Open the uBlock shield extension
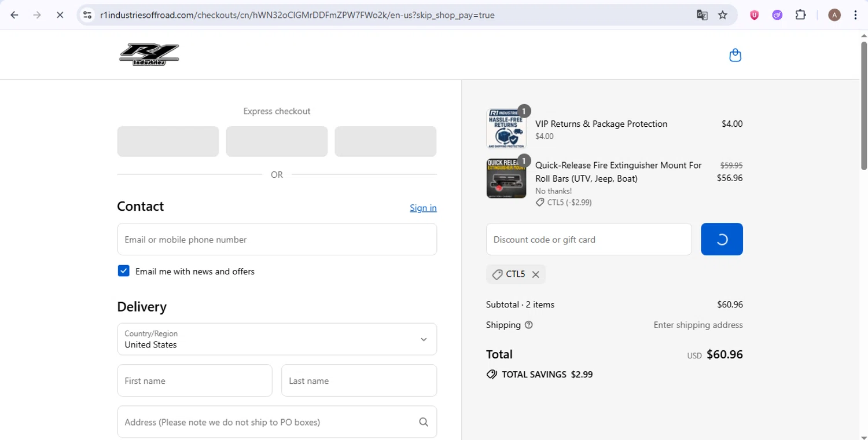 click(755, 15)
